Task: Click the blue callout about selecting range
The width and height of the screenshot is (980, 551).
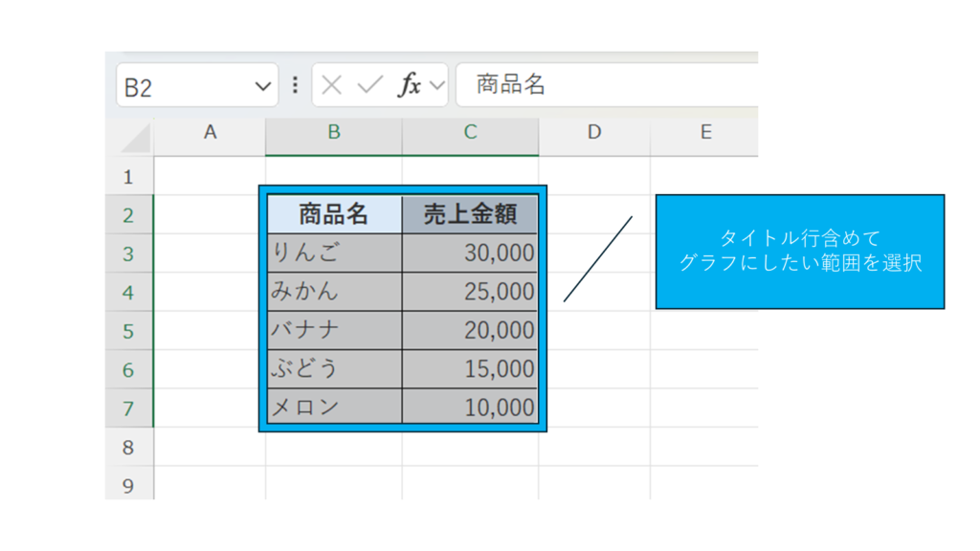Action: pyautogui.click(x=799, y=252)
